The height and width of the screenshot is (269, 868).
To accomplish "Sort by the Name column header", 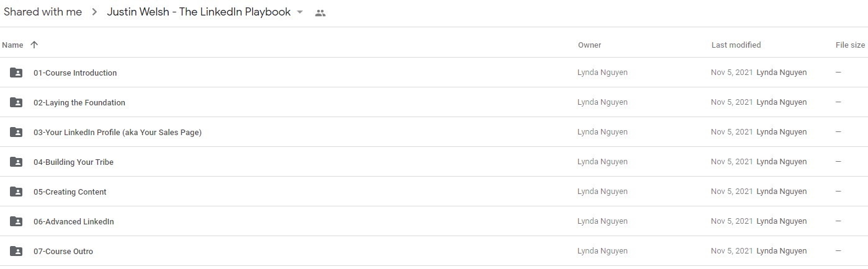I will [x=12, y=45].
